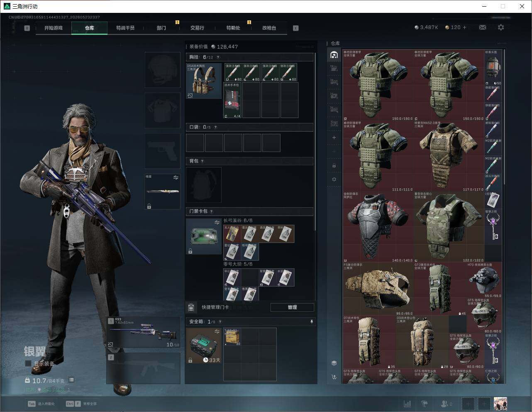Open the mail envelope icon
Image resolution: width=532 pixels, height=412 pixels.
point(483,27)
